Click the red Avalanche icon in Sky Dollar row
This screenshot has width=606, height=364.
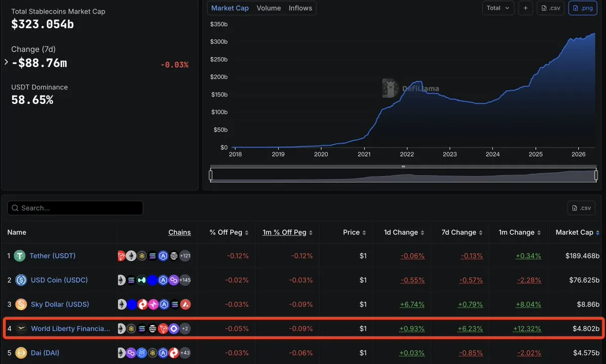point(185,304)
